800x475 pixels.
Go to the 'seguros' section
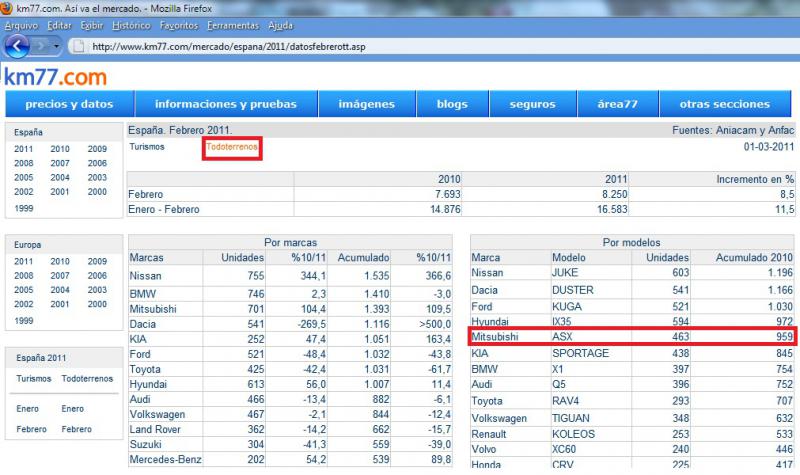point(533,104)
